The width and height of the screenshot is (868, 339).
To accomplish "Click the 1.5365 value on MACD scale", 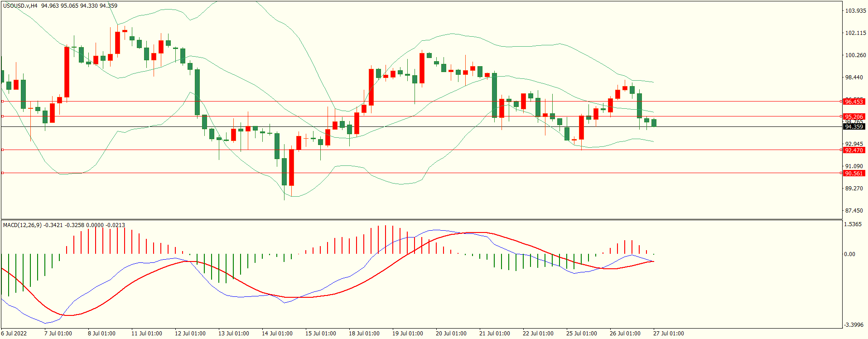I will (x=854, y=225).
